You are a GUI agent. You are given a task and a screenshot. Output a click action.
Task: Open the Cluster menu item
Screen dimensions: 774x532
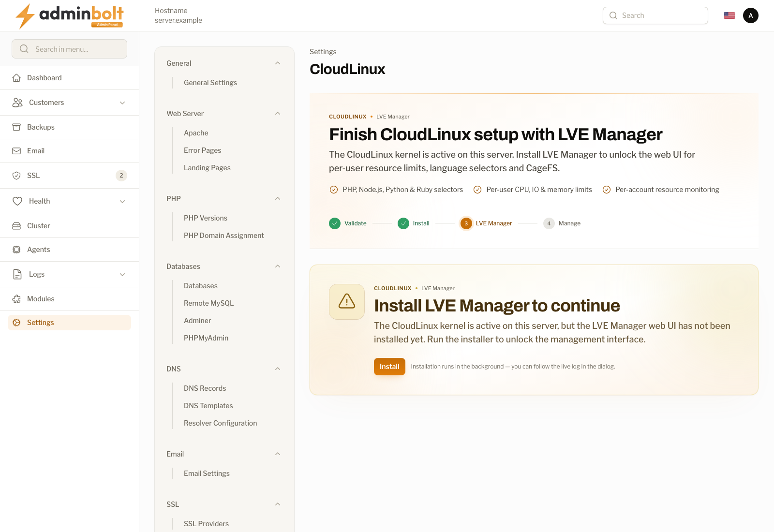[x=69, y=226]
